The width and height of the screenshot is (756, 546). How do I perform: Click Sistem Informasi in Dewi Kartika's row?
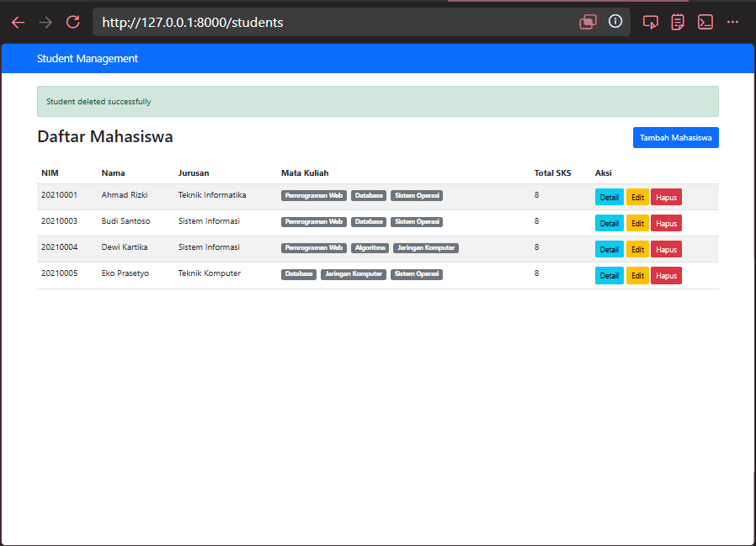tap(209, 247)
